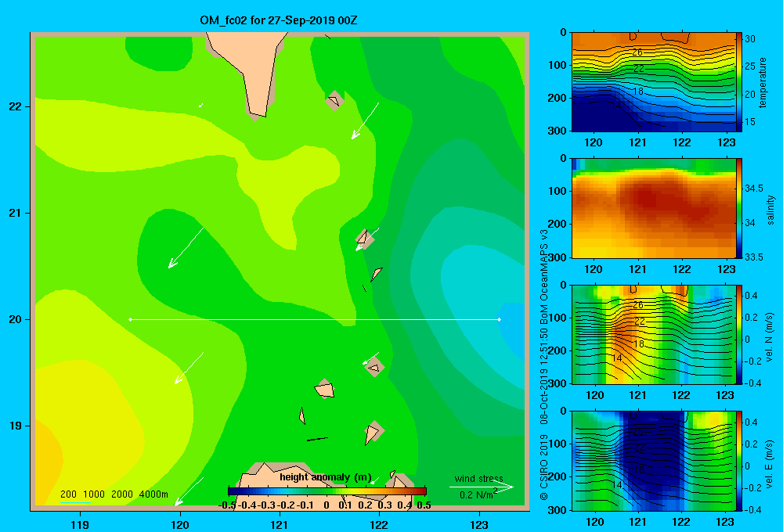Click the '200' bathymetry legend label
Screen dimensions: 783x532
[x=68, y=494]
